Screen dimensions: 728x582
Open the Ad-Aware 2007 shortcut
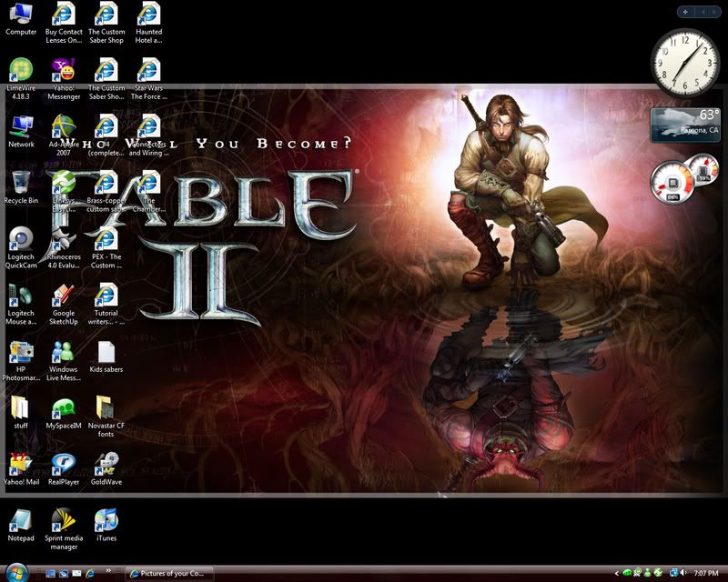(63, 127)
